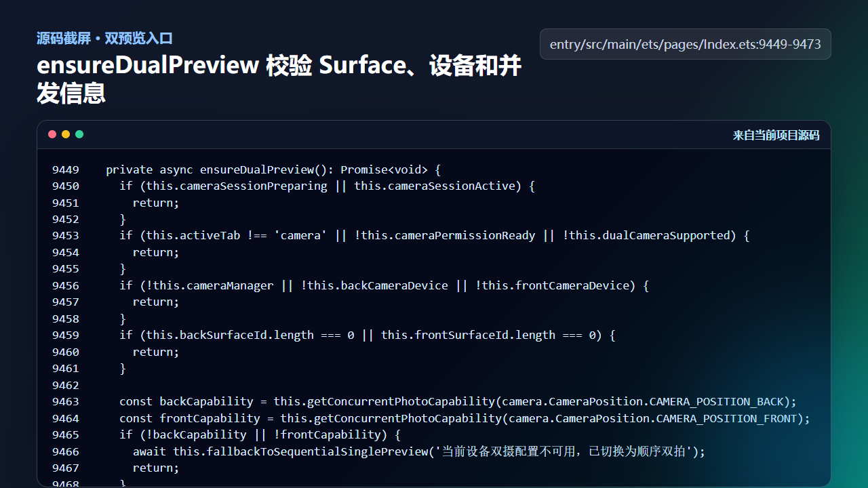
Task: Click the closing brace on line 9461
Action: click(123, 368)
